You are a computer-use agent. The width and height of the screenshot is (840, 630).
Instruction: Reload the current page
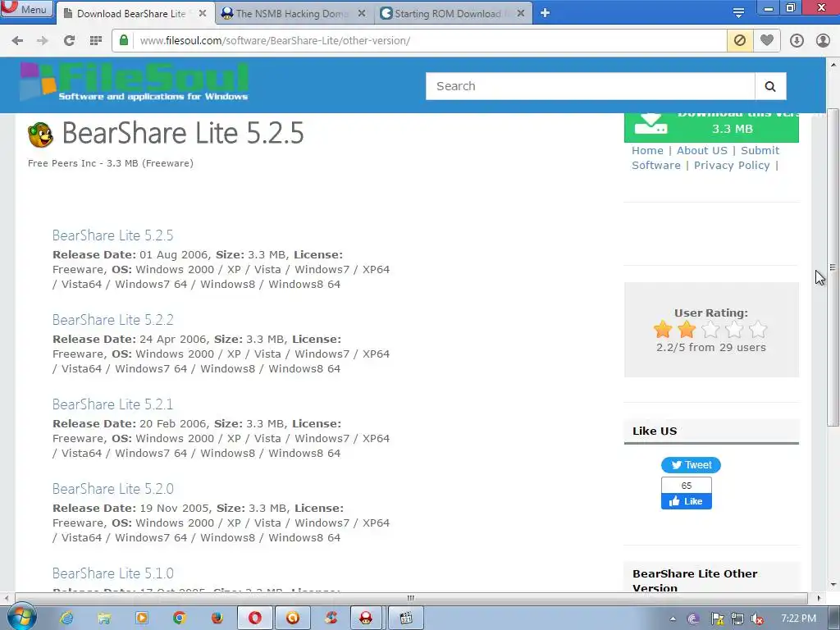(x=69, y=41)
